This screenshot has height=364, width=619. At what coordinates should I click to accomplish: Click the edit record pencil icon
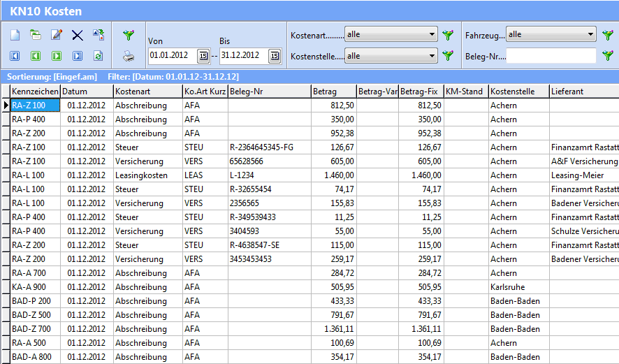pyautogui.click(x=57, y=34)
